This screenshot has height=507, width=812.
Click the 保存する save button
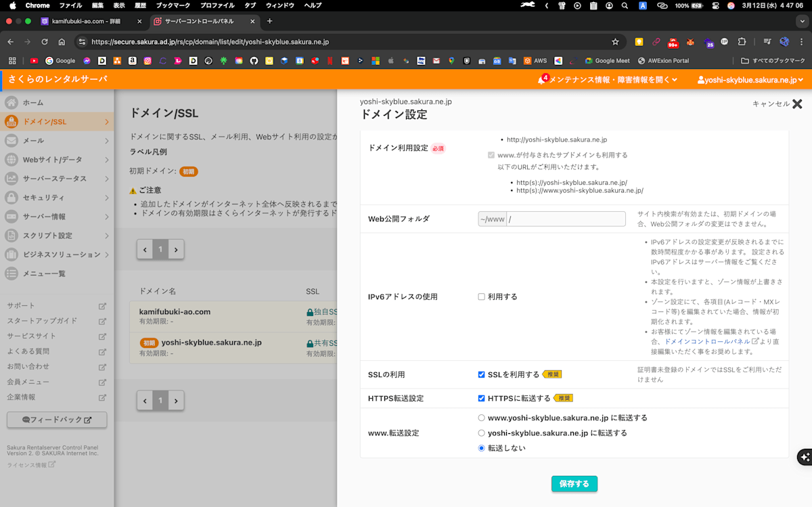574,483
